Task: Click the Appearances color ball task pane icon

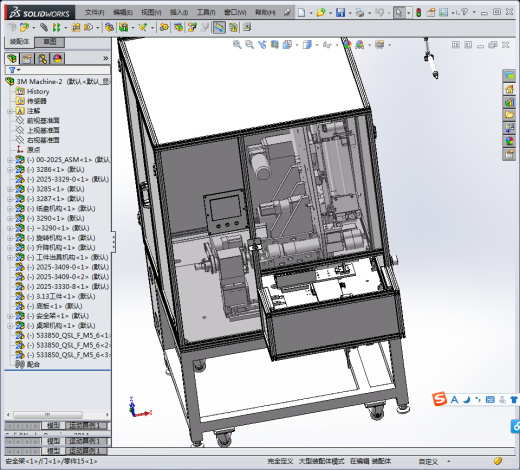Action: pyautogui.click(x=509, y=141)
